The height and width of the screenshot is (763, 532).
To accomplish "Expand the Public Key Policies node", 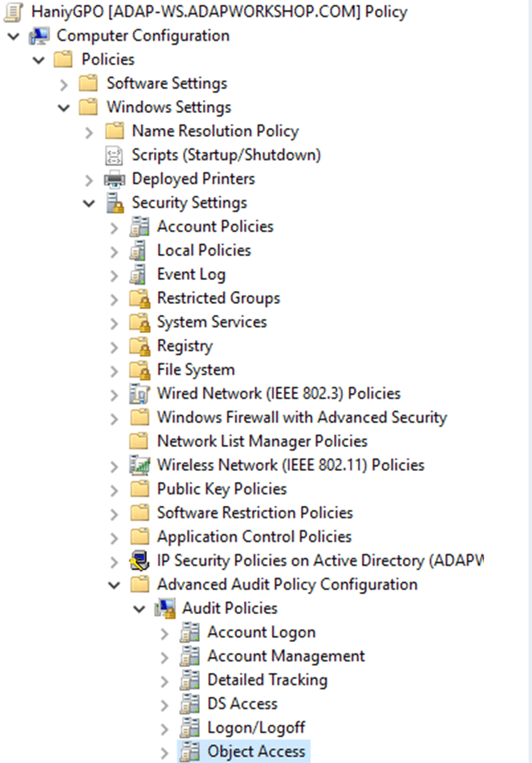I will pos(114,490).
